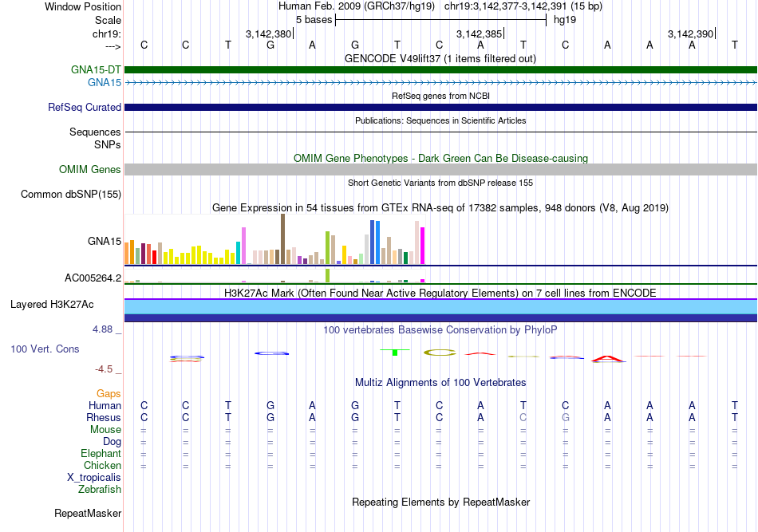The height and width of the screenshot is (532, 758).
Task: Click the chr19: base position label
Action: pos(107,33)
